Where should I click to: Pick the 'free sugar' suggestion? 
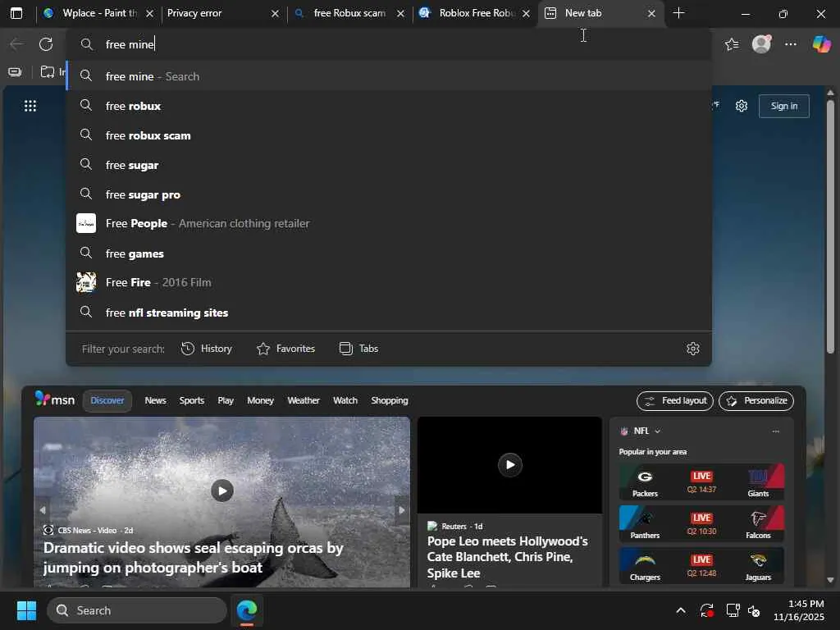tap(389, 164)
